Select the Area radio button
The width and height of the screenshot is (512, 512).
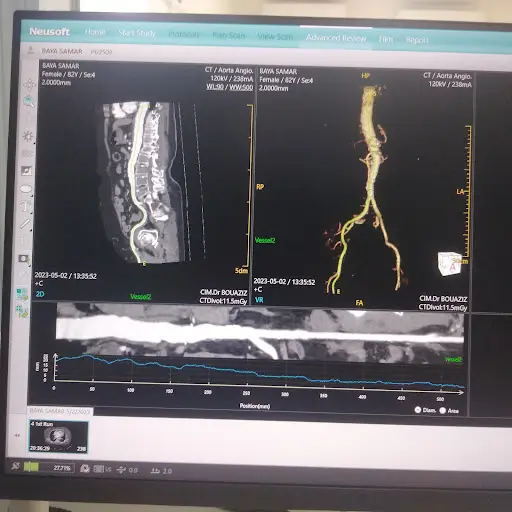click(x=443, y=410)
